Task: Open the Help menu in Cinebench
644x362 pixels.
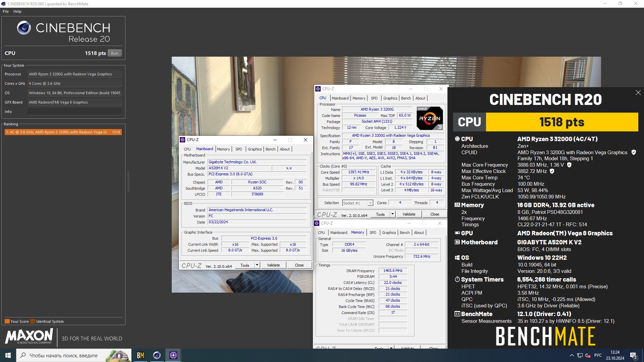Action: pos(17,11)
